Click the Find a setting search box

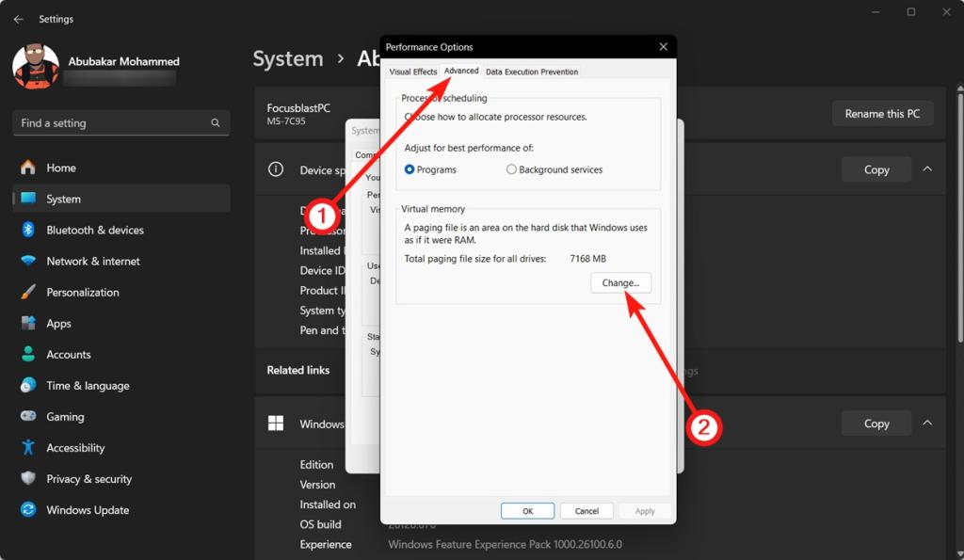(x=120, y=122)
